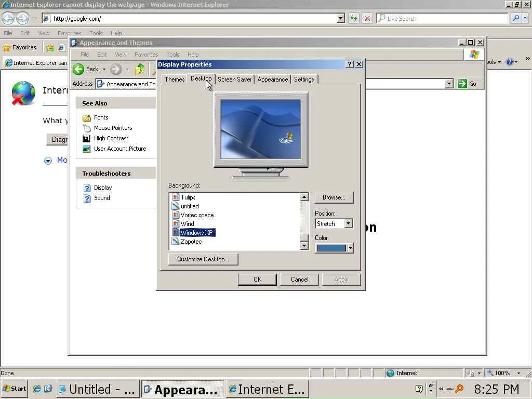
Task: Switch to Internet Explorer taskbar button
Action: point(268,389)
